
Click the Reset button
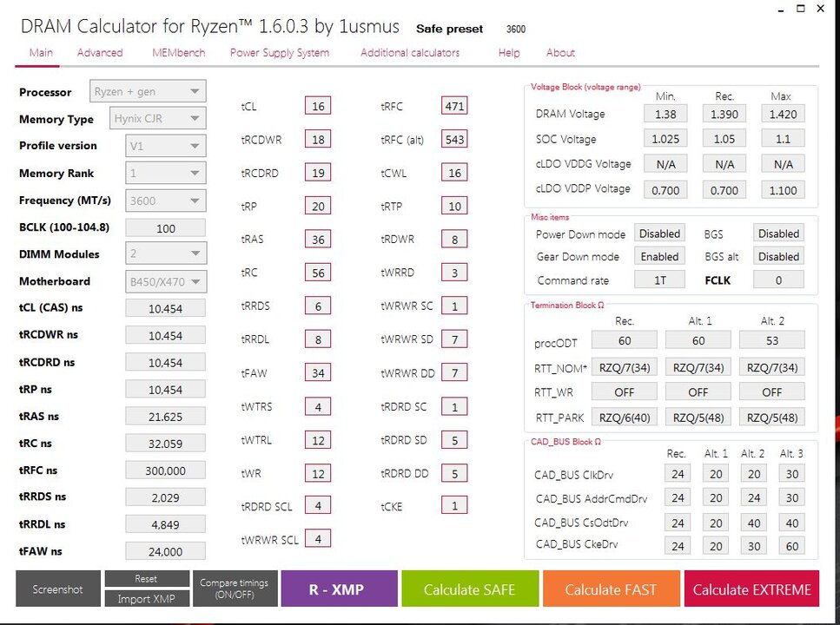[147, 578]
